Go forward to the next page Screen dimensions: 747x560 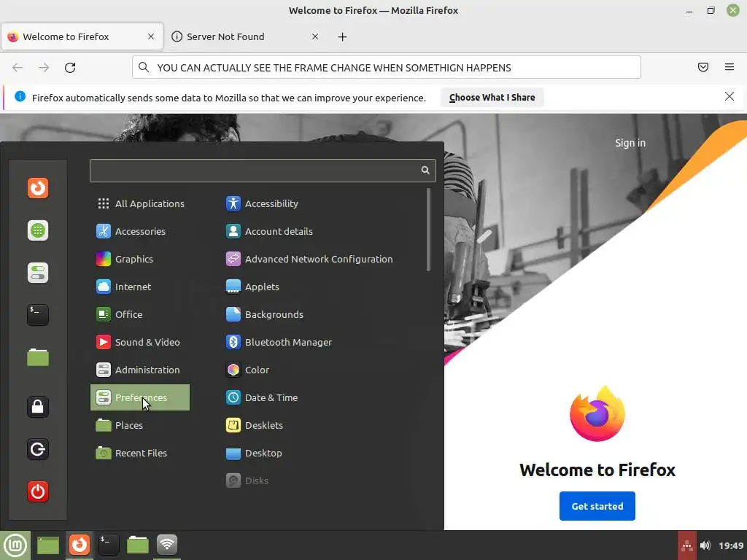44,68
